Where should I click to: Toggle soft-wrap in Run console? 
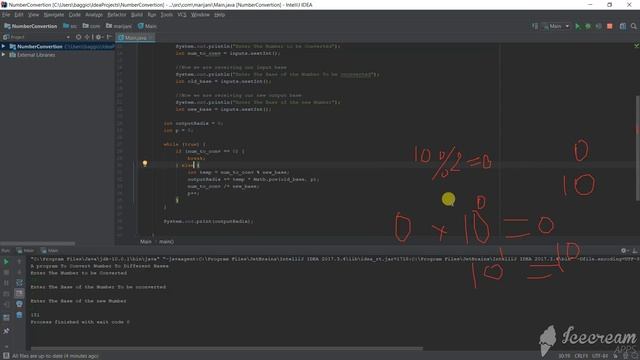coord(19,283)
